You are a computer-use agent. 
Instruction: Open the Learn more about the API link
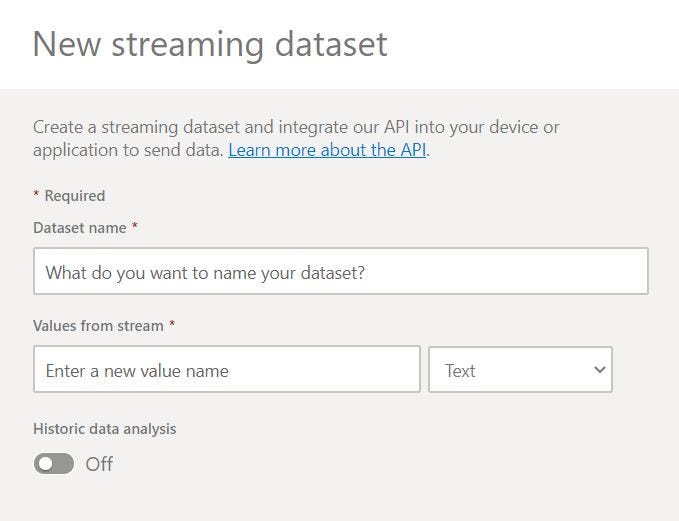tap(328, 151)
